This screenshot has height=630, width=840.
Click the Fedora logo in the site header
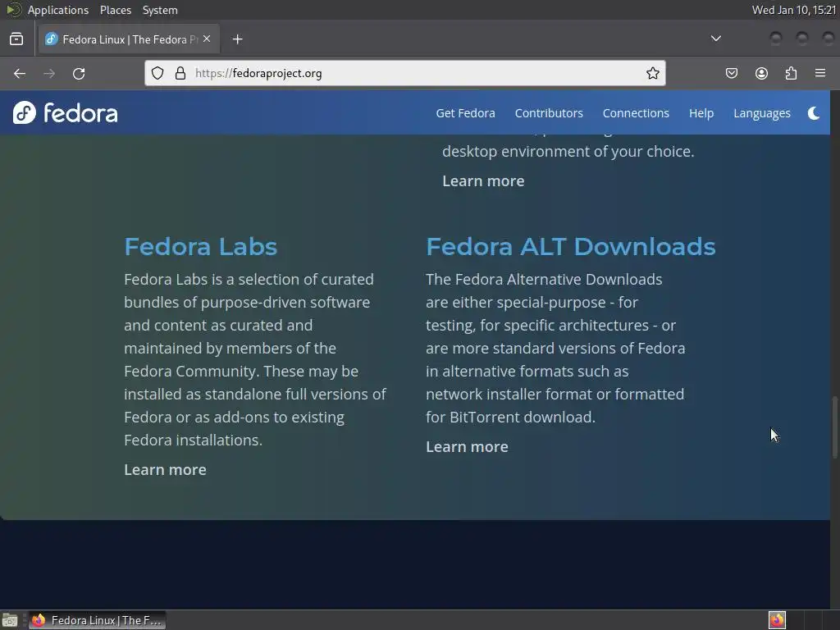pos(66,113)
